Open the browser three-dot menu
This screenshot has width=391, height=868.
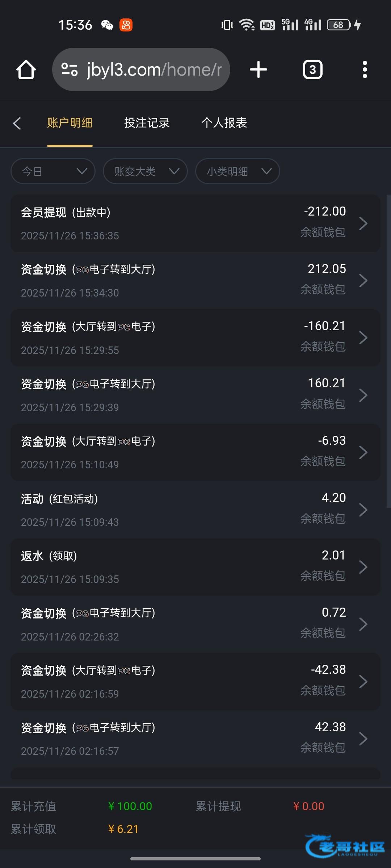(365, 69)
